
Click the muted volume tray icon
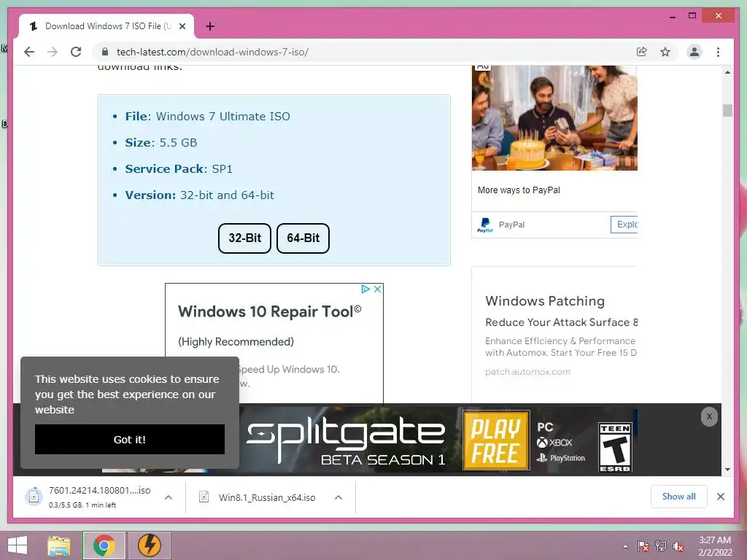(x=678, y=546)
